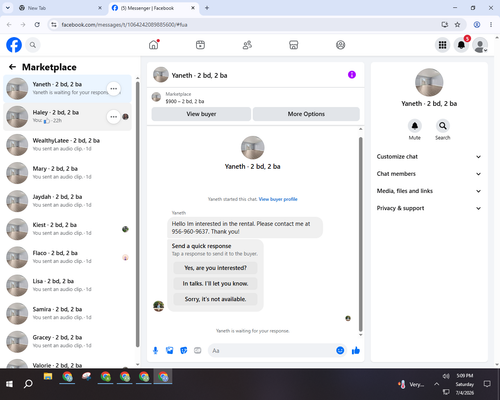Open the account profile avatar menu
The height and width of the screenshot is (400, 500).
point(480,45)
